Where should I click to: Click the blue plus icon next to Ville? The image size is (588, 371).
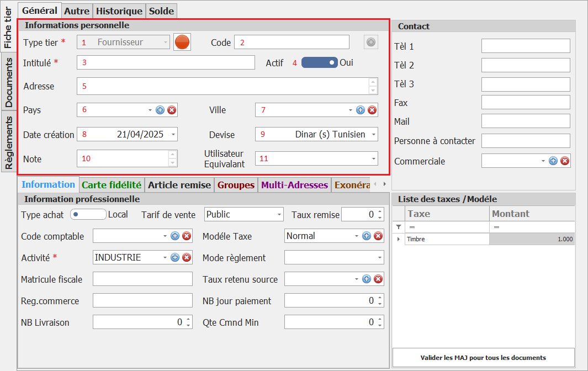tap(361, 110)
